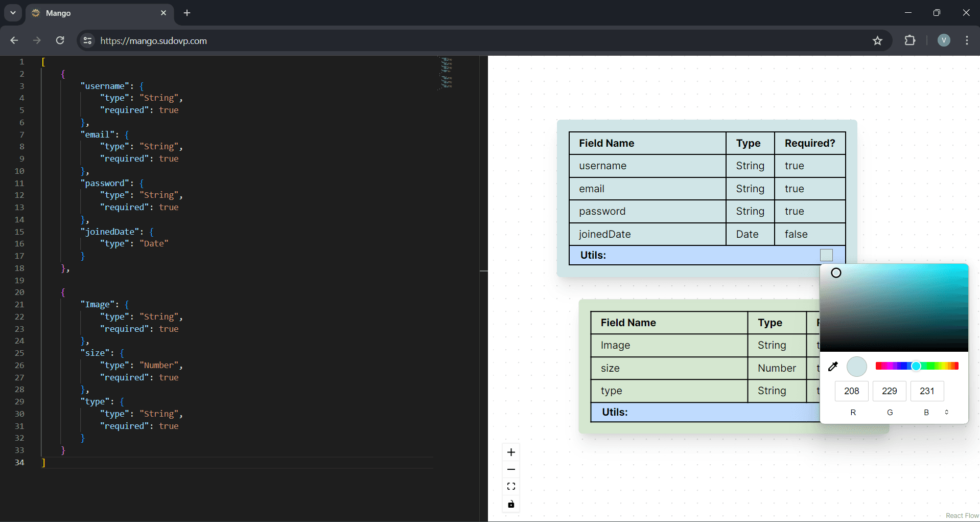Click the Utils: label in second table
The width and height of the screenshot is (980, 522).
[x=615, y=412]
